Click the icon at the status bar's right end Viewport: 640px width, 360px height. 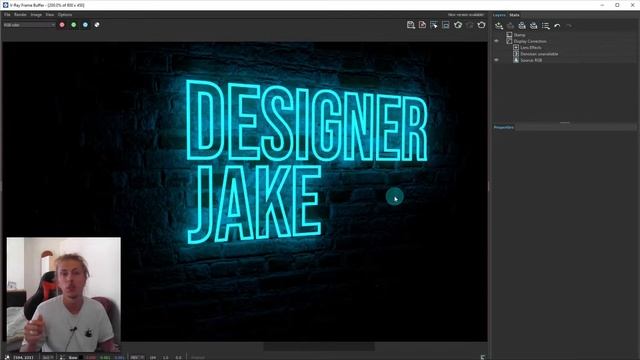(483, 357)
